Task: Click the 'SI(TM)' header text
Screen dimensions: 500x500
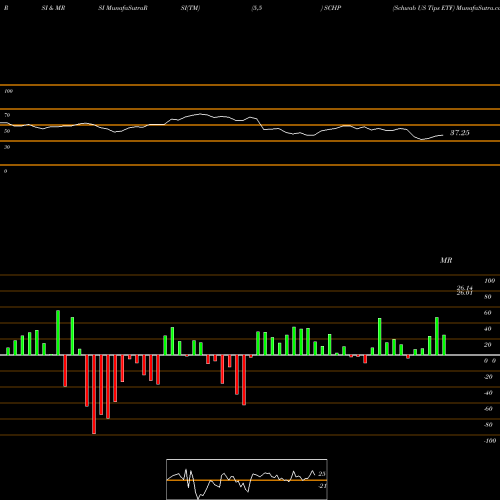Action: point(190,8)
